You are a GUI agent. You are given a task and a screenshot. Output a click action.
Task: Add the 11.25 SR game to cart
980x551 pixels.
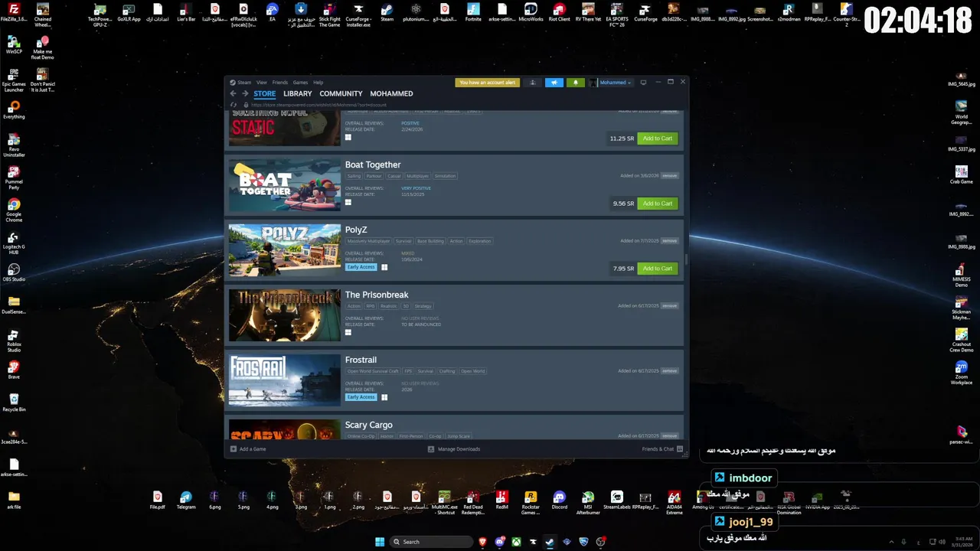tap(658, 139)
